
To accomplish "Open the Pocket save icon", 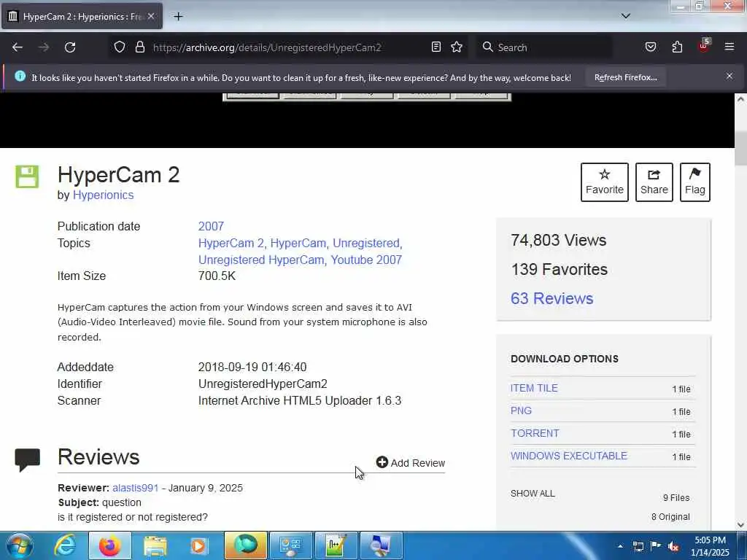I will point(651,47).
